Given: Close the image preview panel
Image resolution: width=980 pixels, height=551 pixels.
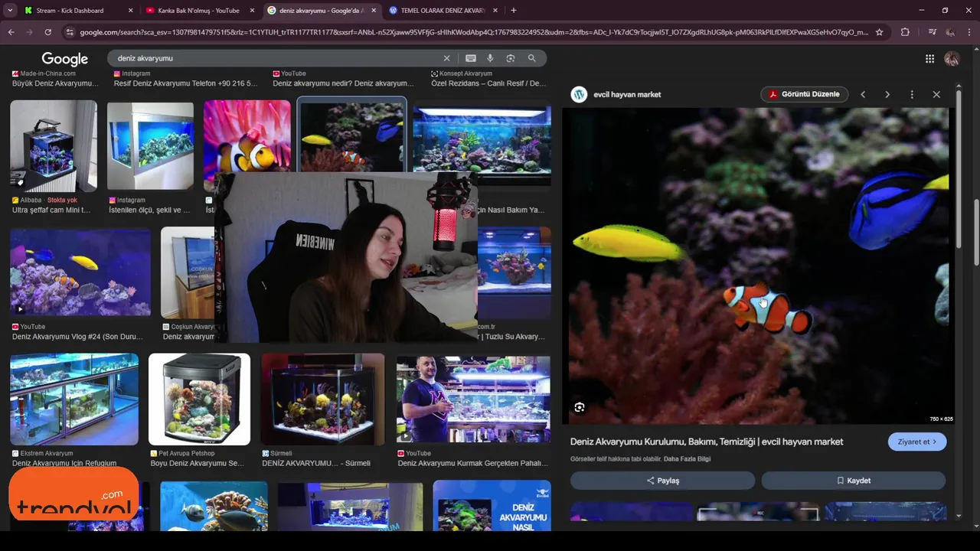Looking at the screenshot, I should click(936, 94).
